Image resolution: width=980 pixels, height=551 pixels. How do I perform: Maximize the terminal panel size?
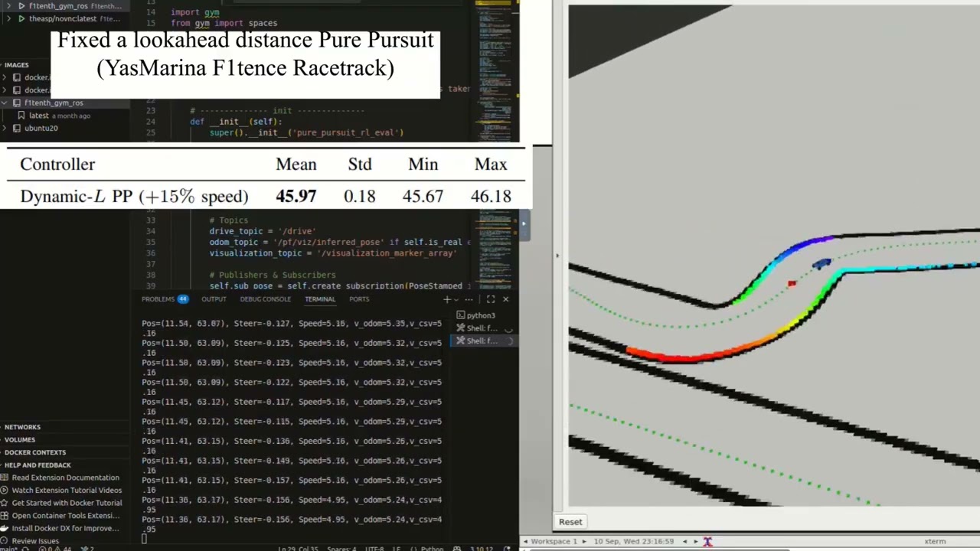[491, 299]
